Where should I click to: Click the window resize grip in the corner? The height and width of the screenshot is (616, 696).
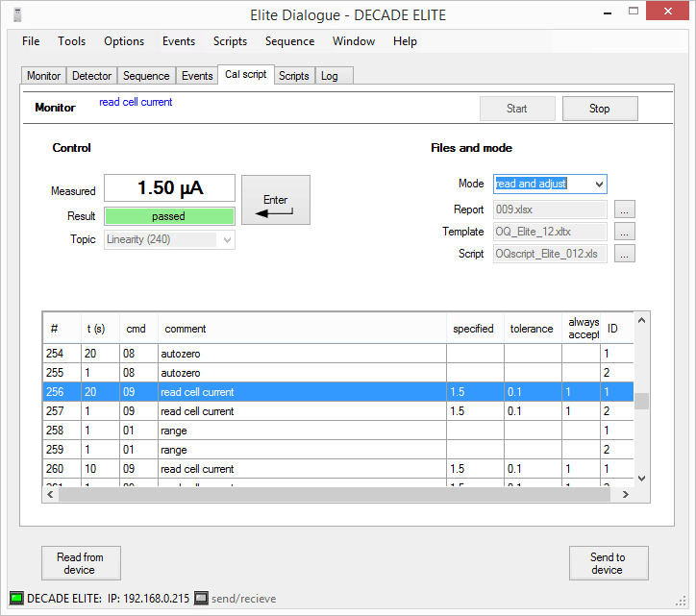681,602
